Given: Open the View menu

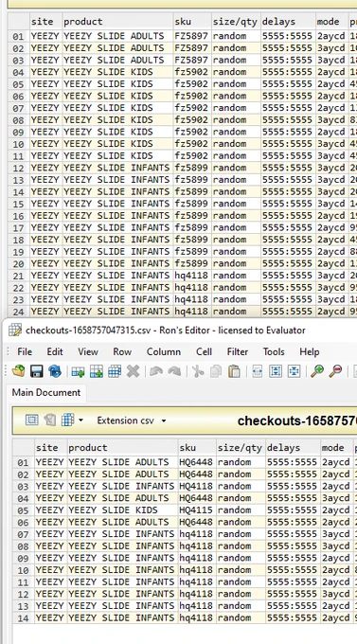Looking at the screenshot, I should tap(88, 351).
